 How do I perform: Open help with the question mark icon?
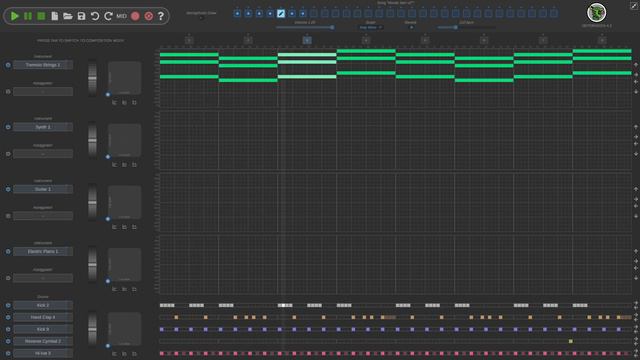(x=161, y=16)
